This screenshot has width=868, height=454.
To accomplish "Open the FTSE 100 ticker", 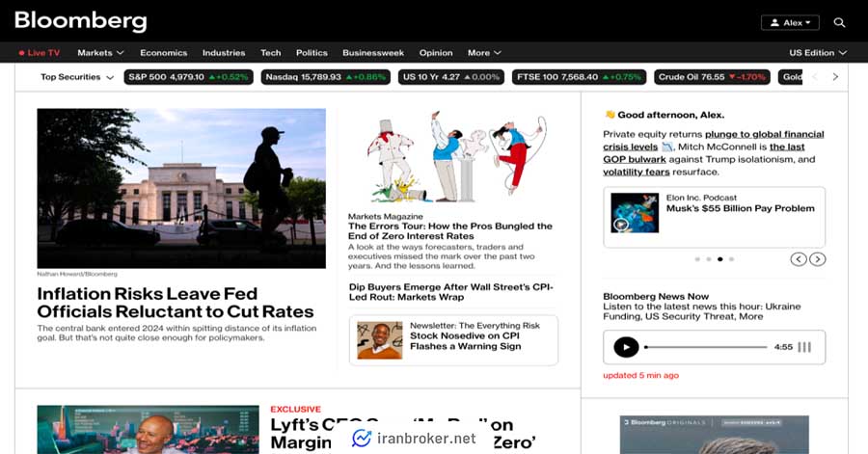I will coord(579,77).
